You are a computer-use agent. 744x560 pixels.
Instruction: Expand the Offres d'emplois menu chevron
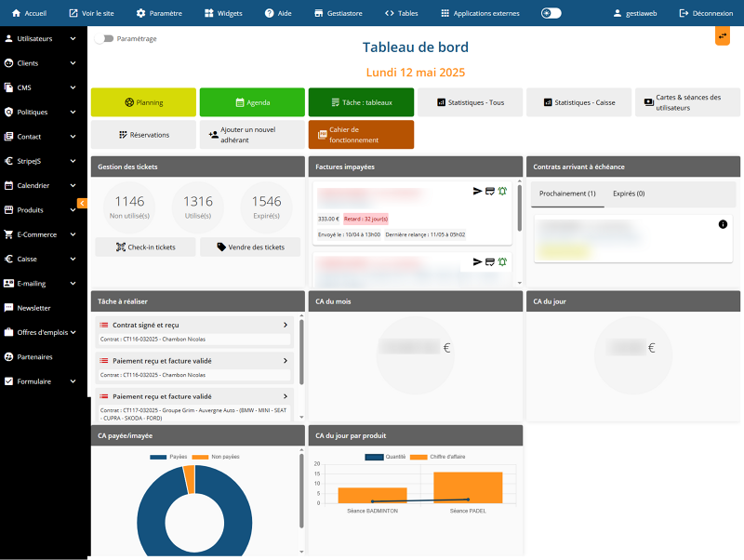coord(73,332)
